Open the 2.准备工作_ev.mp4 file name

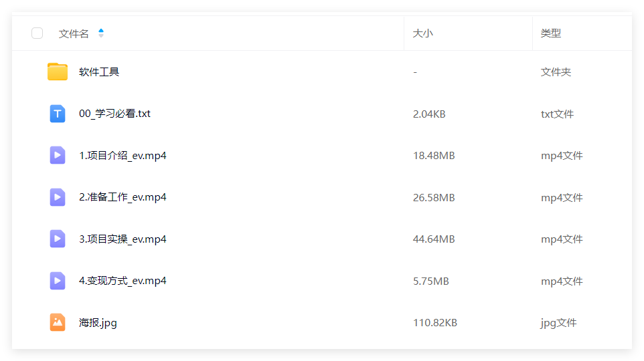pos(123,197)
